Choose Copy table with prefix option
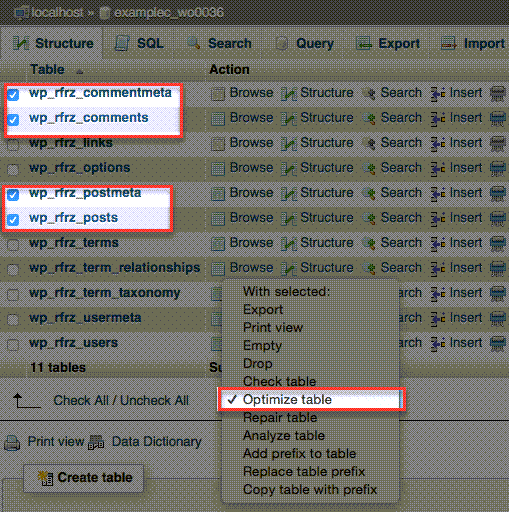 [311, 489]
